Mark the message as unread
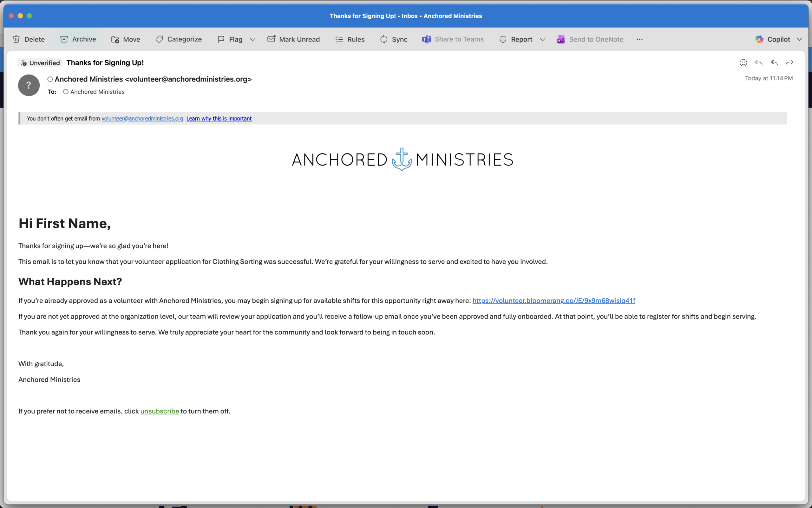 (293, 39)
